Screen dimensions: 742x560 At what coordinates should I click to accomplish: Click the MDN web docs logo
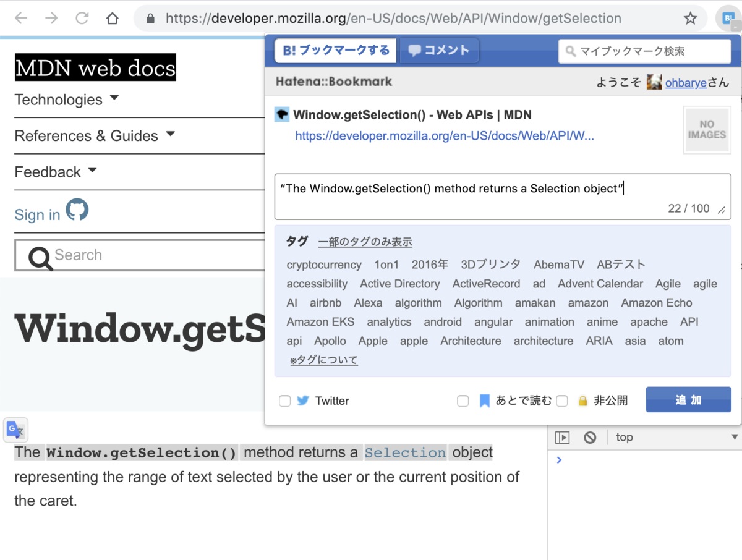(95, 67)
